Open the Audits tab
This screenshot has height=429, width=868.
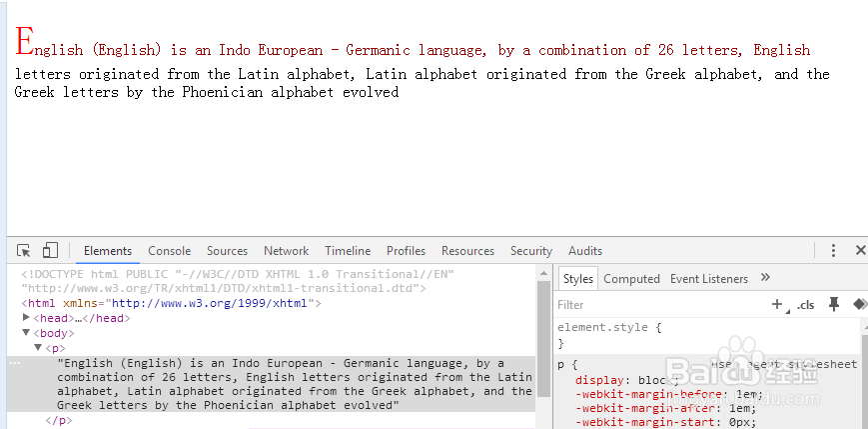pos(585,251)
